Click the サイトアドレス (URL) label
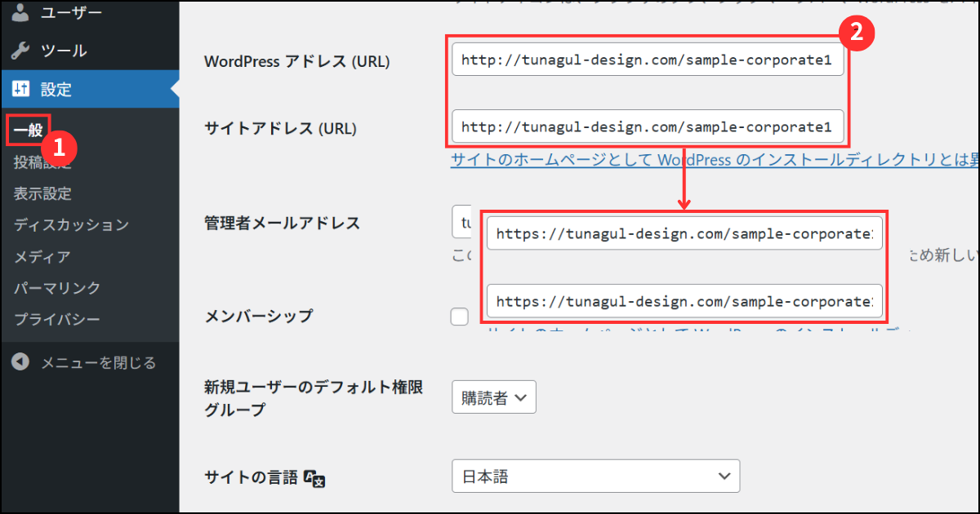The image size is (980, 514). point(280,128)
